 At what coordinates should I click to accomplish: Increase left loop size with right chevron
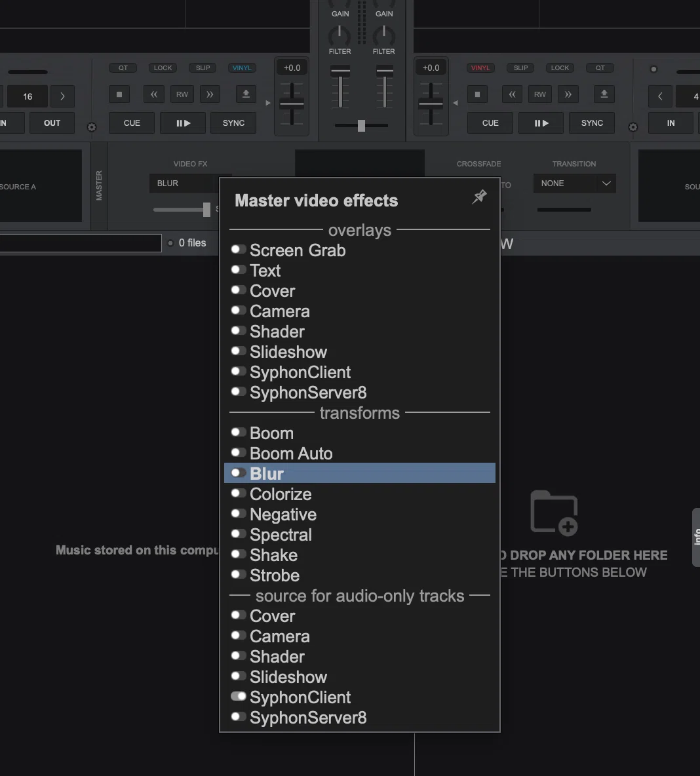click(x=62, y=96)
